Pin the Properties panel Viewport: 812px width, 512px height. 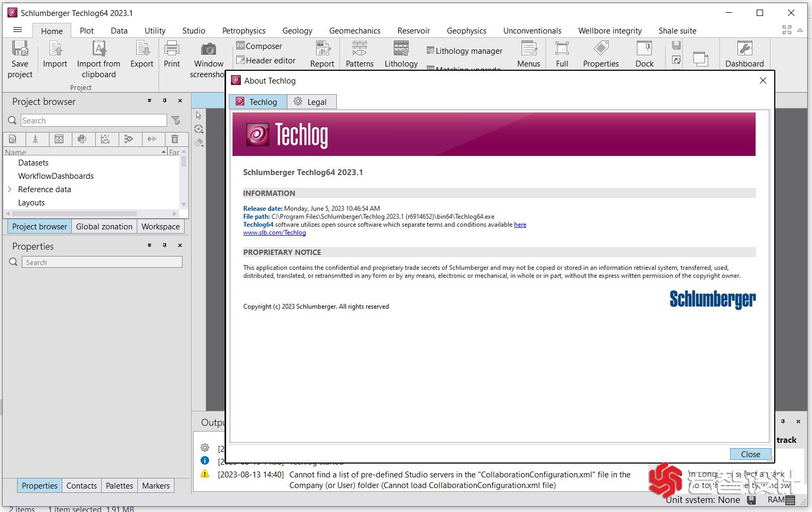[x=164, y=245]
